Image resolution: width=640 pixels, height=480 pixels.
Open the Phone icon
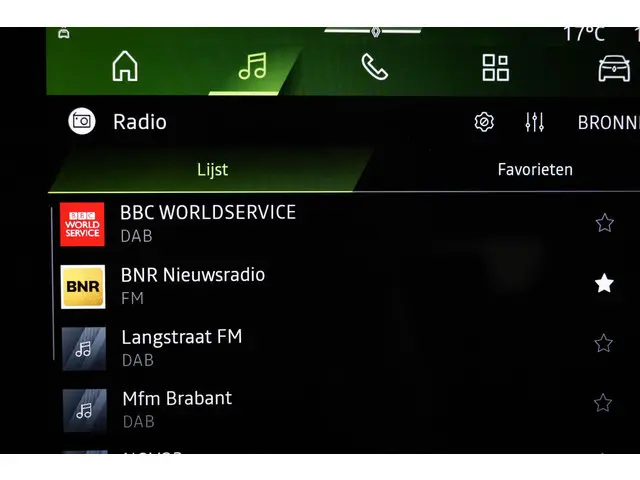(374, 67)
